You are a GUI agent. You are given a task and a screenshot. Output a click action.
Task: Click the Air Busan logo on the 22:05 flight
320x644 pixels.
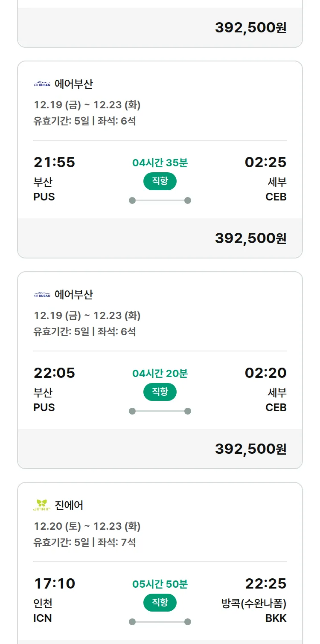[42, 295]
